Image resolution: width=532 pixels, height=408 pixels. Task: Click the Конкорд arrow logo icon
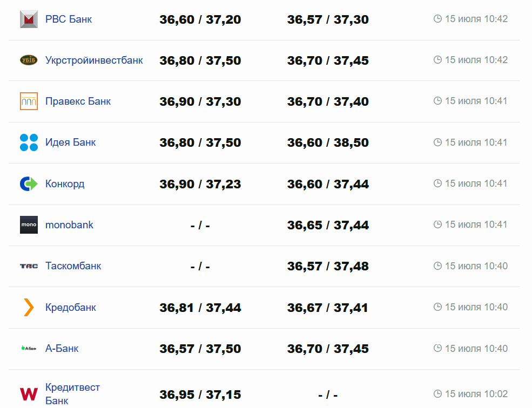29,184
